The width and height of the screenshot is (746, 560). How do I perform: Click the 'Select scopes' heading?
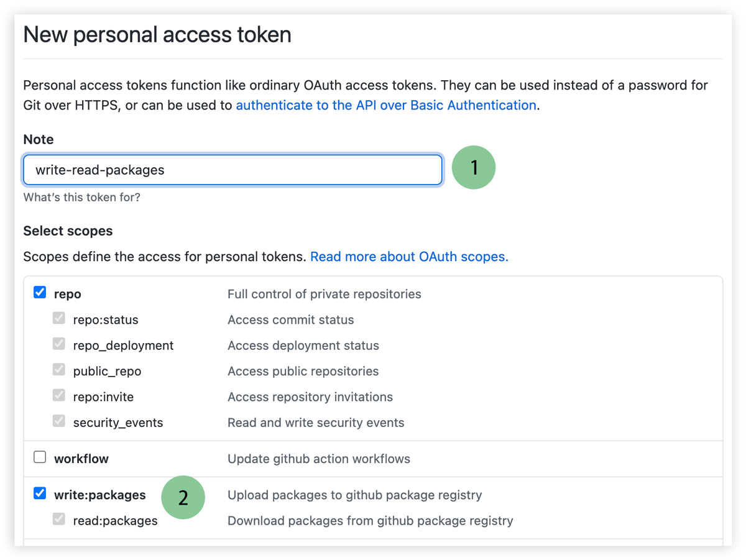click(68, 231)
